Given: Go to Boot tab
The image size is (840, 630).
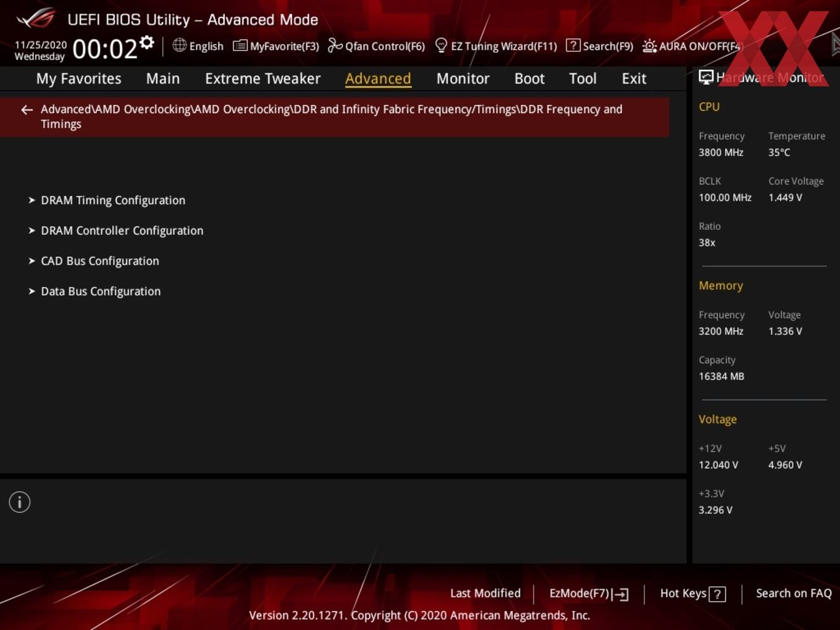Looking at the screenshot, I should pyautogui.click(x=529, y=78).
